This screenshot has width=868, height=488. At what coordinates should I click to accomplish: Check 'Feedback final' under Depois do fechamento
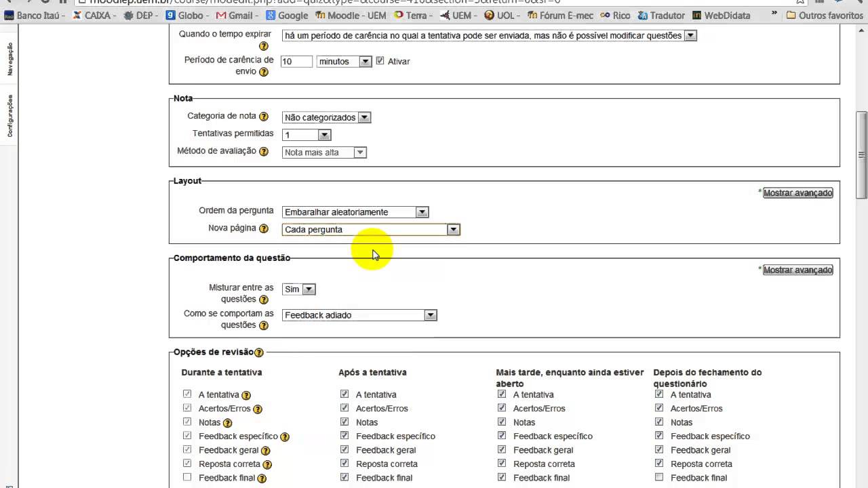click(x=659, y=477)
